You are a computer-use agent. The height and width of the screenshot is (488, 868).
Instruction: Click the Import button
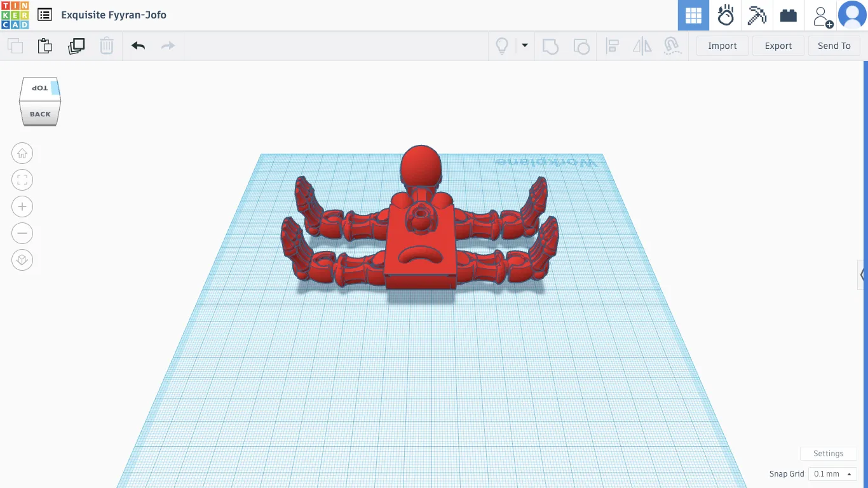[x=722, y=46]
